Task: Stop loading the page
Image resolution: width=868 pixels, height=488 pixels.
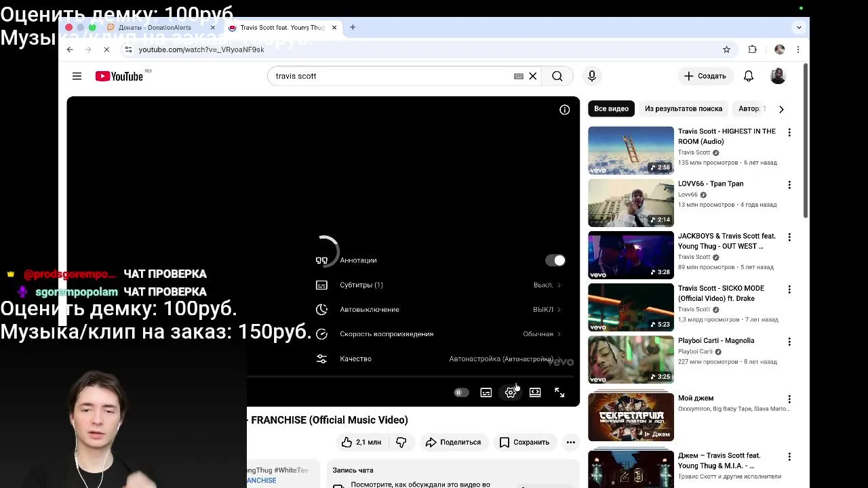Action: [x=106, y=49]
